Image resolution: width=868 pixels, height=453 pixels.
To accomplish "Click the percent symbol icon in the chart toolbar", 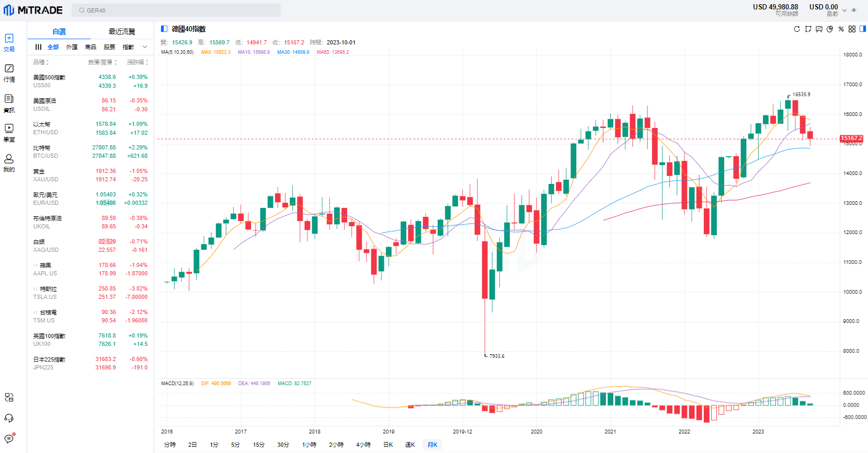I will 841,29.
